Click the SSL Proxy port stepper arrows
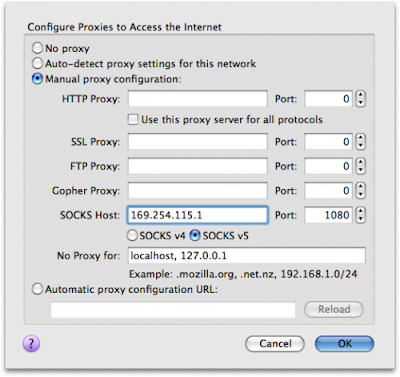The image size is (400, 377). (360, 142)
